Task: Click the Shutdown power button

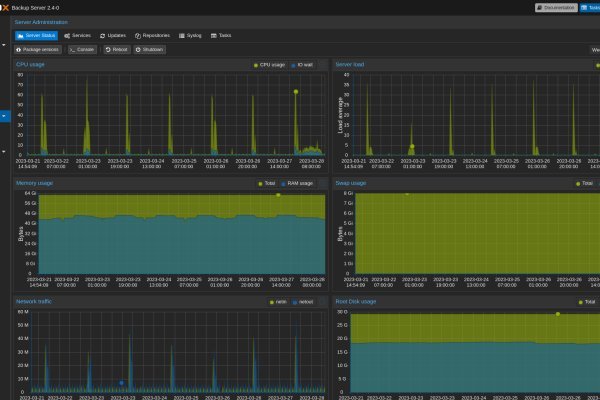Action: [x=150, y=50]
